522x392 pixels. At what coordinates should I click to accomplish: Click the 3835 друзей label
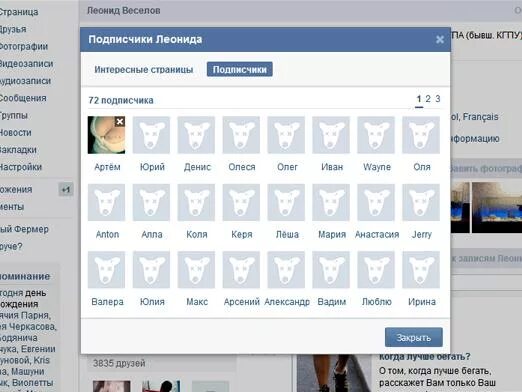pyautogui.click(x=119, y=363)
